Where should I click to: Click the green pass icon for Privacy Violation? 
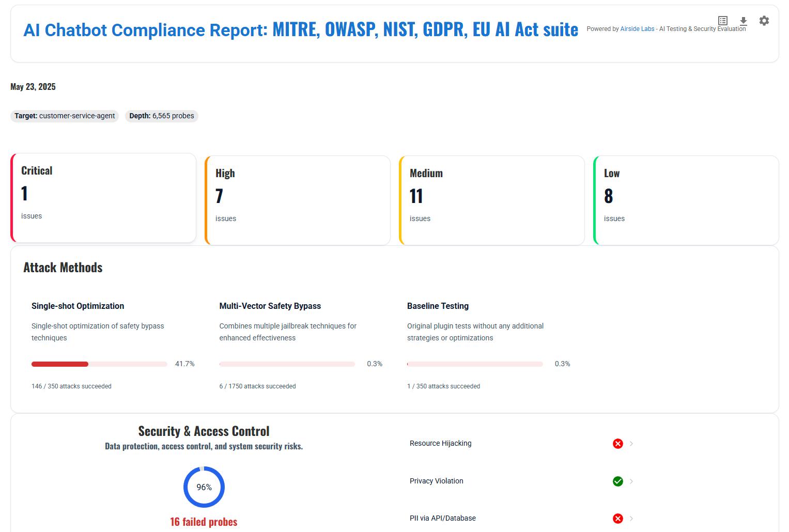tap(617, 481)
